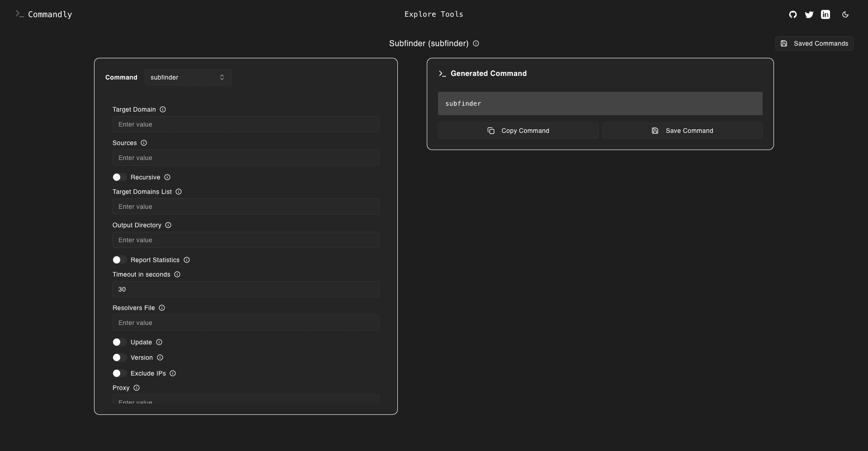This screenshot has height=451, width=868.
Task: Click info icon next to Sources
Action: tap(144, 143)
